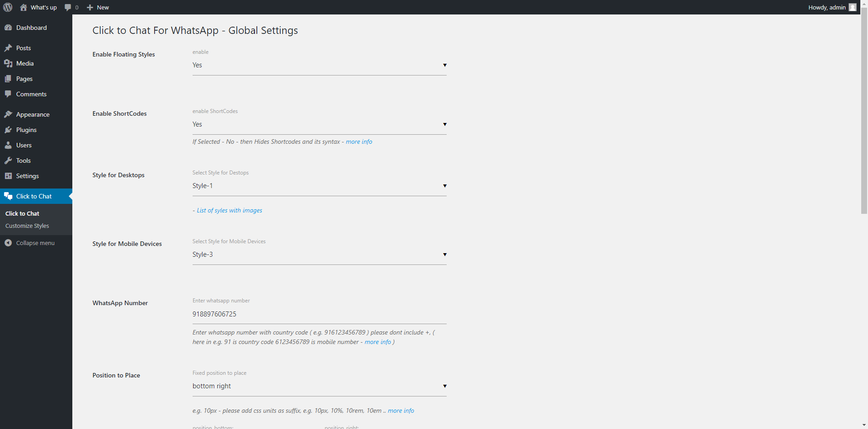
Task: Click Collapse menu text
Action: click(35, 243)
